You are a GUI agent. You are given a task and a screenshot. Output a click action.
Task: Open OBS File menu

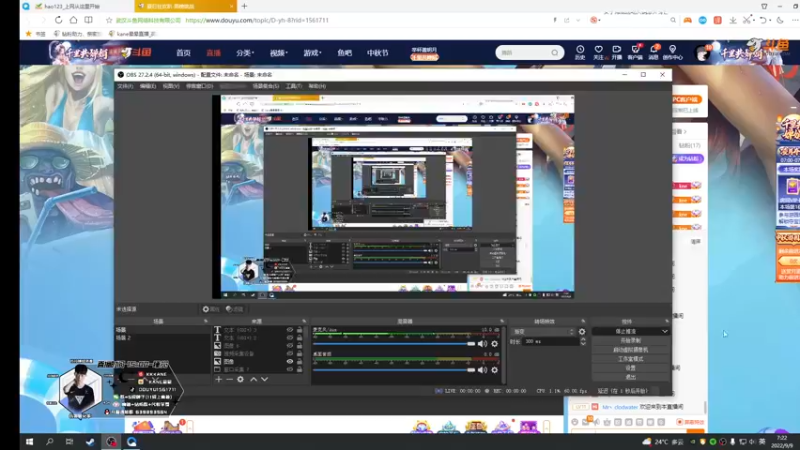pos(125,86)
